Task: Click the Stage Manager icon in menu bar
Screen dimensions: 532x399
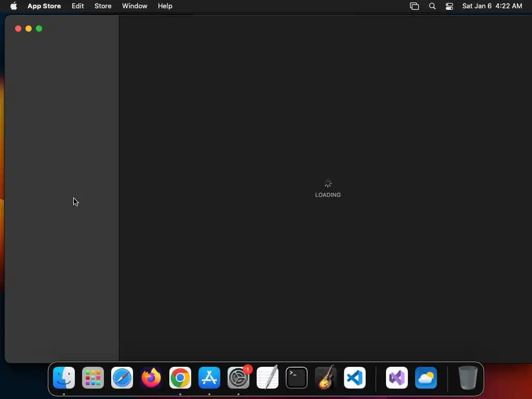Action: tap(414, 6)
